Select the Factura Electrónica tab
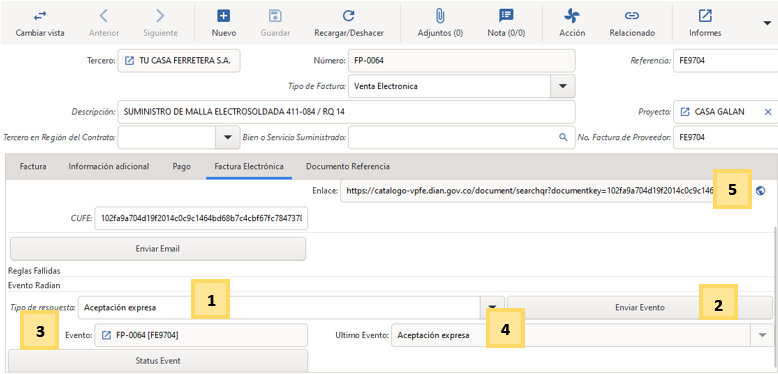This screenshot has width=778, height=374. [x=249, y=167]
